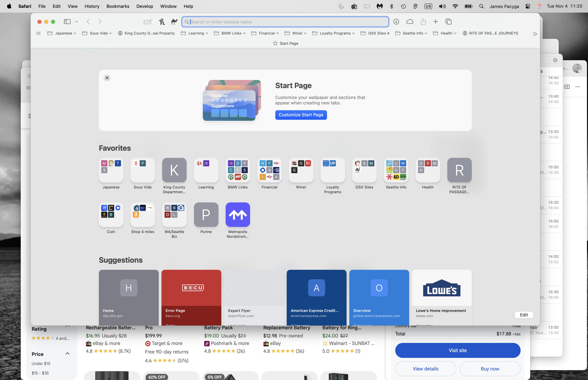
Task: Open the Lowe's Home Improvement suggestion
Action: click(x=442, y=296)
